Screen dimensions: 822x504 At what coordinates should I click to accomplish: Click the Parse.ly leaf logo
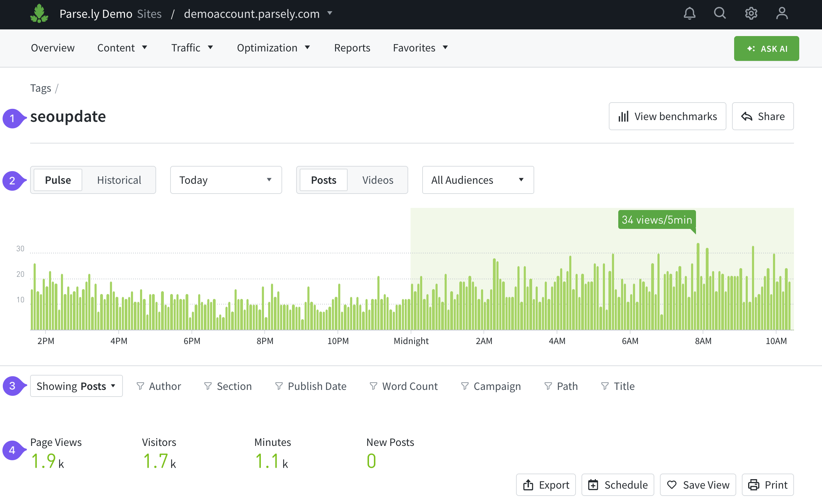click(x=39, y=14)
